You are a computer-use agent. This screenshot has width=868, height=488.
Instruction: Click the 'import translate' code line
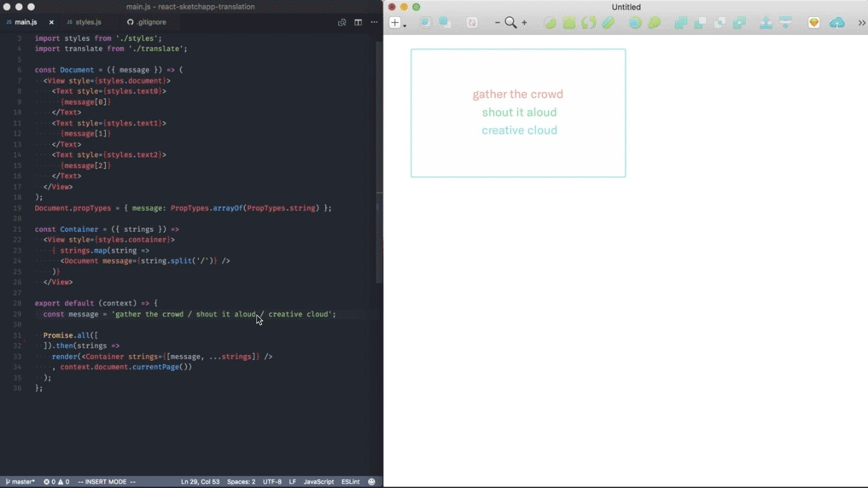[x=111, y=49]
